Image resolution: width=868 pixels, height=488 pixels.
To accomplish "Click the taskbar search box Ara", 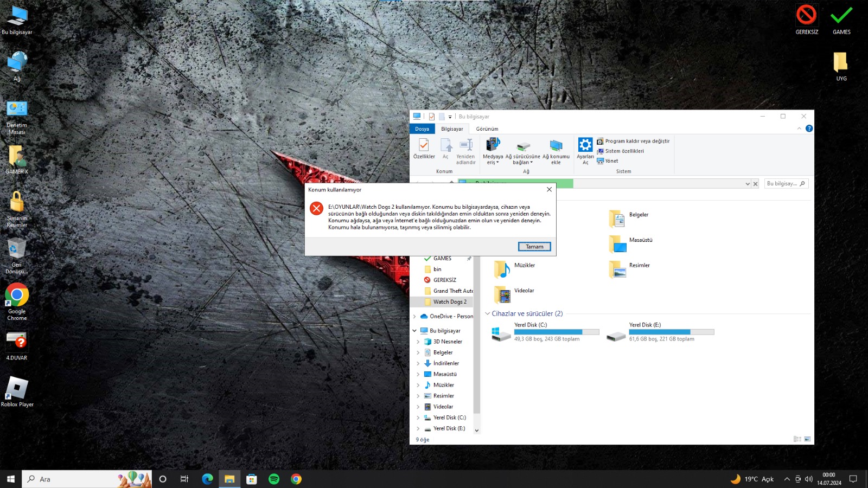I will click(87, 479).
